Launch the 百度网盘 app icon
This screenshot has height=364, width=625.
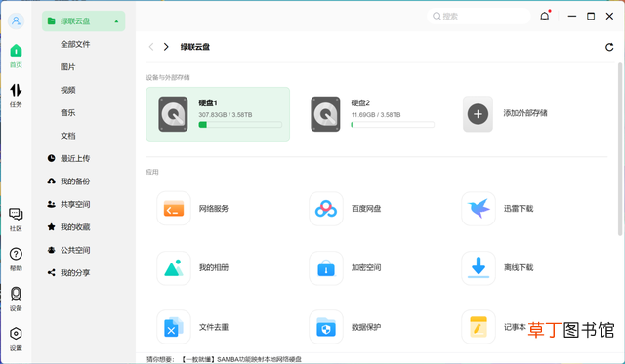point(326,208)
